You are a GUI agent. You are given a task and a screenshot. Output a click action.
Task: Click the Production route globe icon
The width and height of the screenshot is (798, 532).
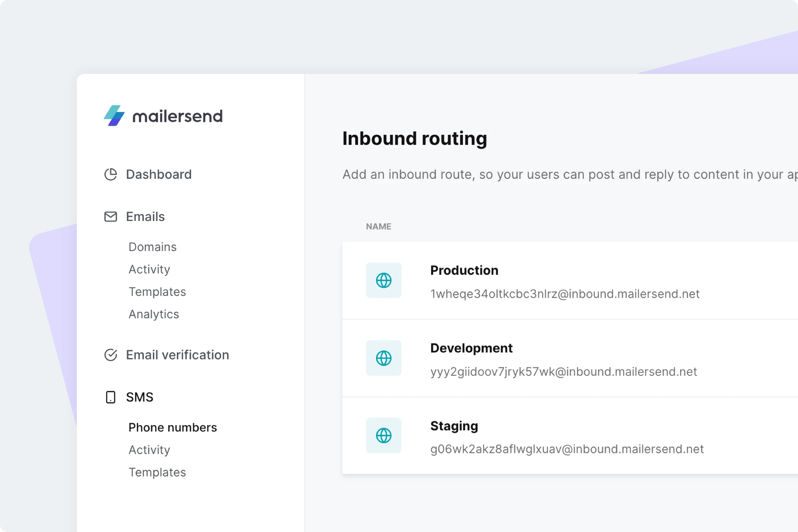pyautogui.click(x=383, y=280)
